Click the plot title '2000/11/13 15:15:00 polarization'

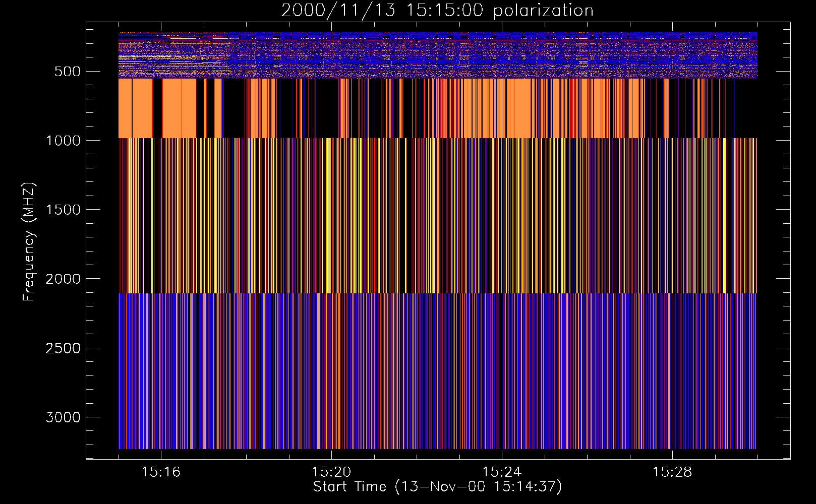(437, 11)
